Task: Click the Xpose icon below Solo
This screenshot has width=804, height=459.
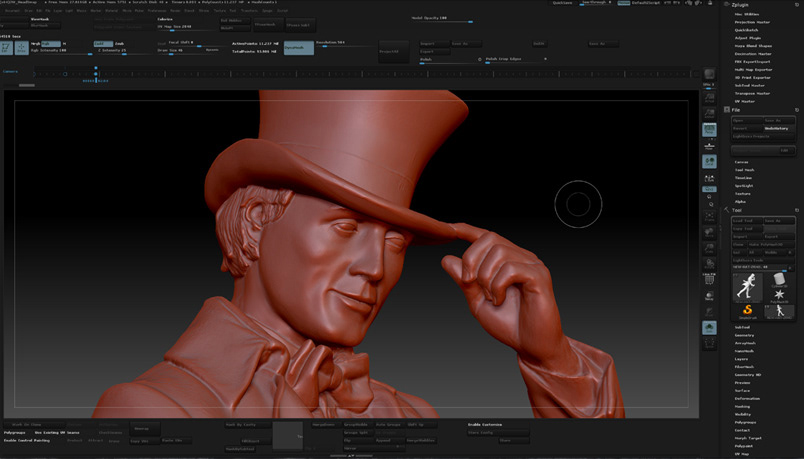Action: click(x=709, y=343)
